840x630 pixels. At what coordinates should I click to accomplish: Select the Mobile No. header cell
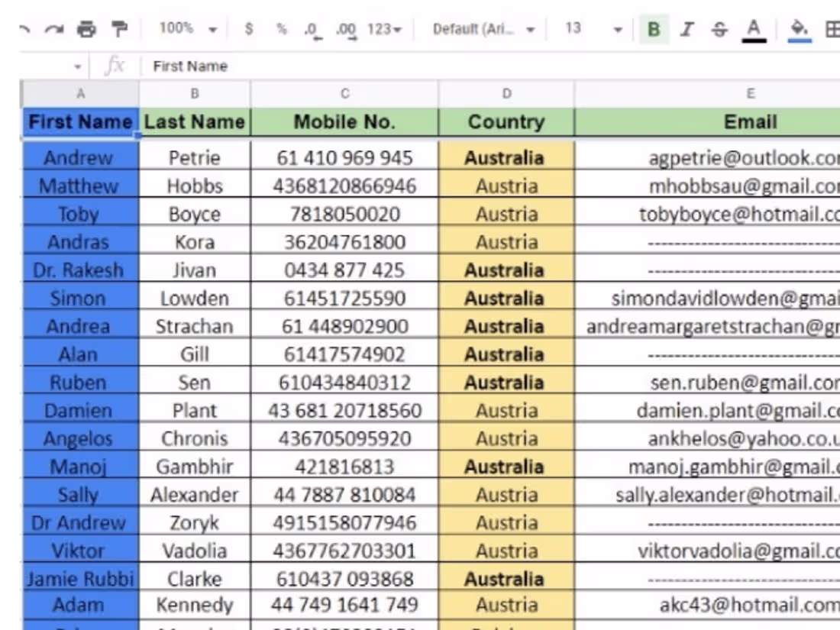point(344,122)
